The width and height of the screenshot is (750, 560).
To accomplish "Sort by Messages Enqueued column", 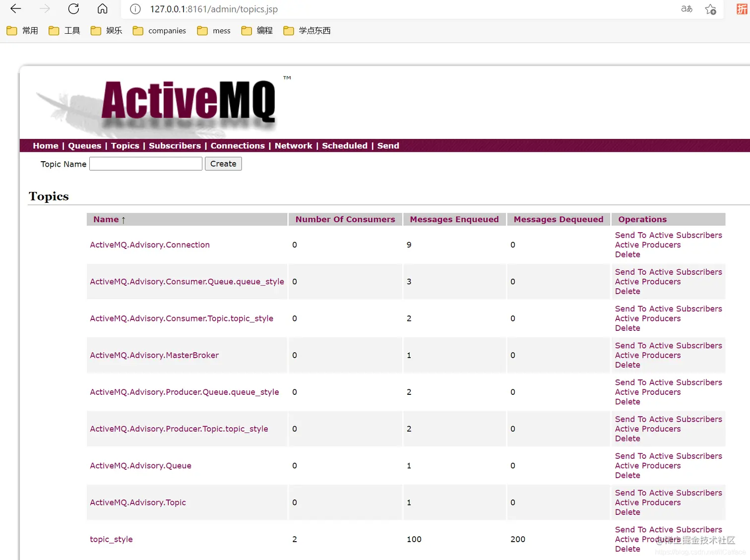I will pos(454,219).
